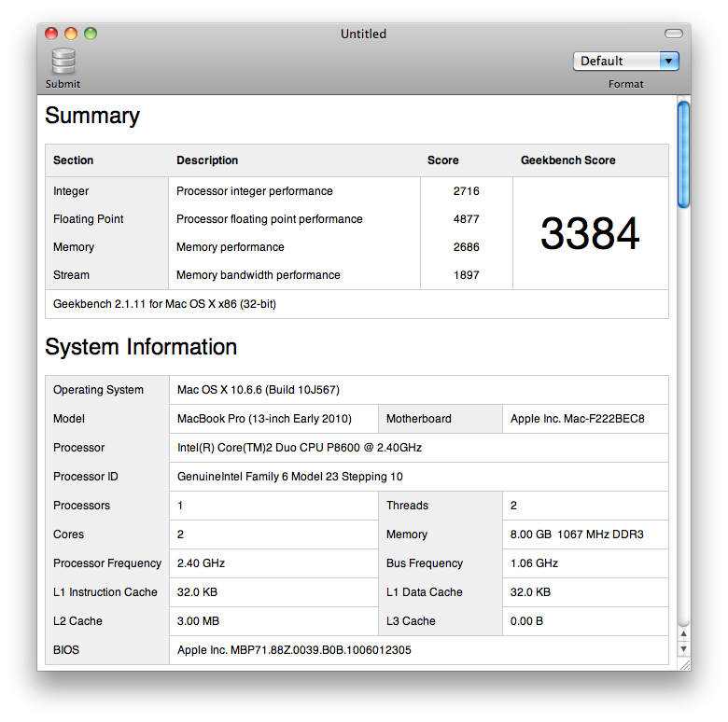This screenshot has height=722, width=728.
Task: Click the 2.40 GHz processor frequency value
Action: 201,562
